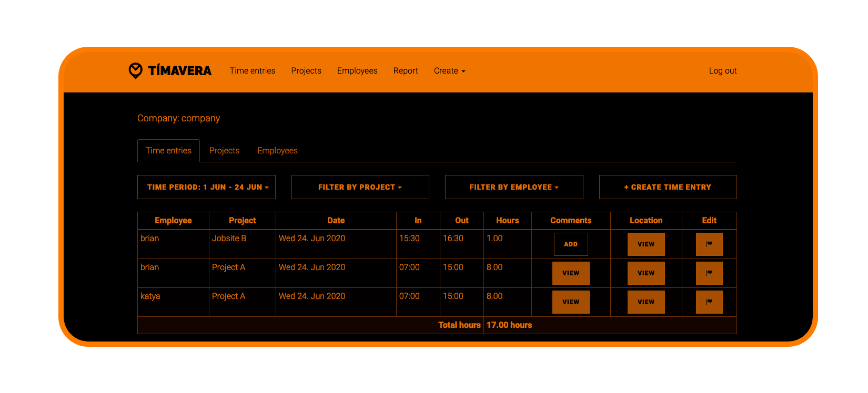868x393 pixels.
Task: Click the Out column header
Action: click(462, 221)
